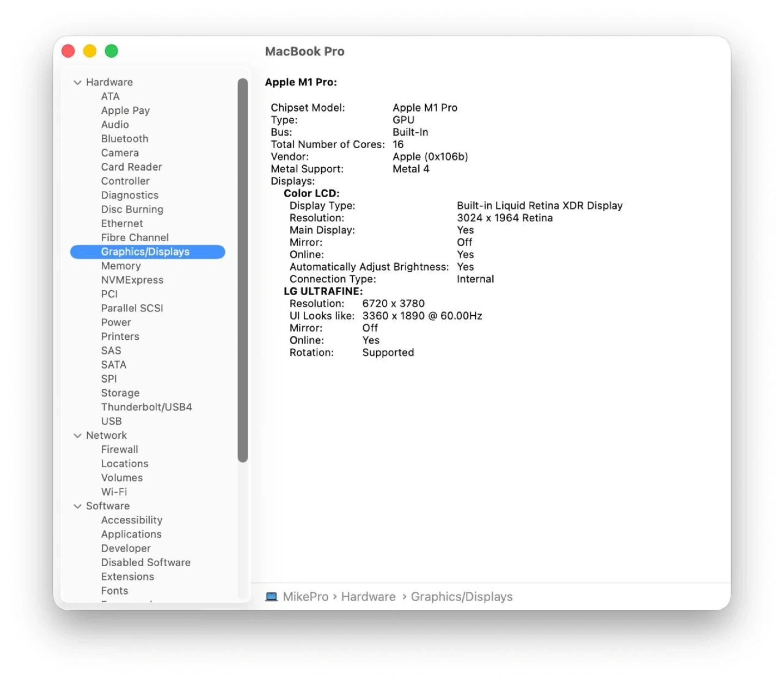Select Applications under Software
Viewport: 784px width, 680px height.
pos(131,534)
